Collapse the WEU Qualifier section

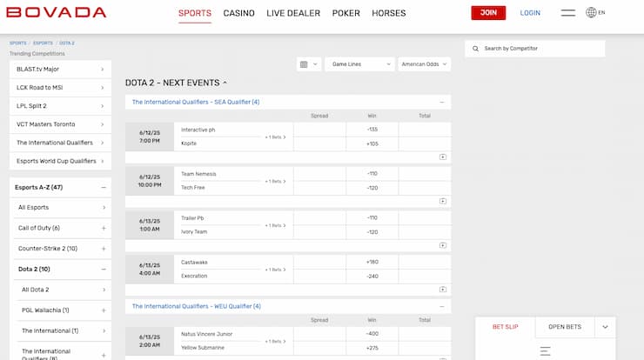(x=442, y=306)
